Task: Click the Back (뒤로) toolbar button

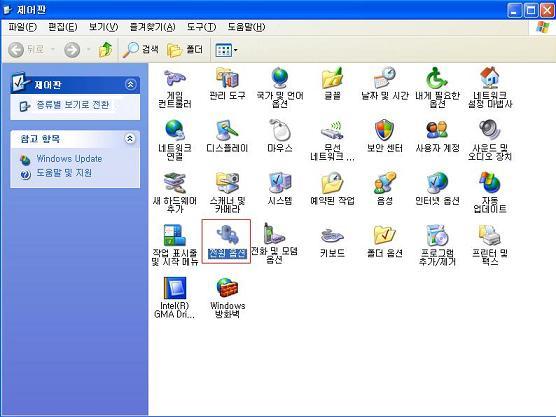Action: pos(26,50)
